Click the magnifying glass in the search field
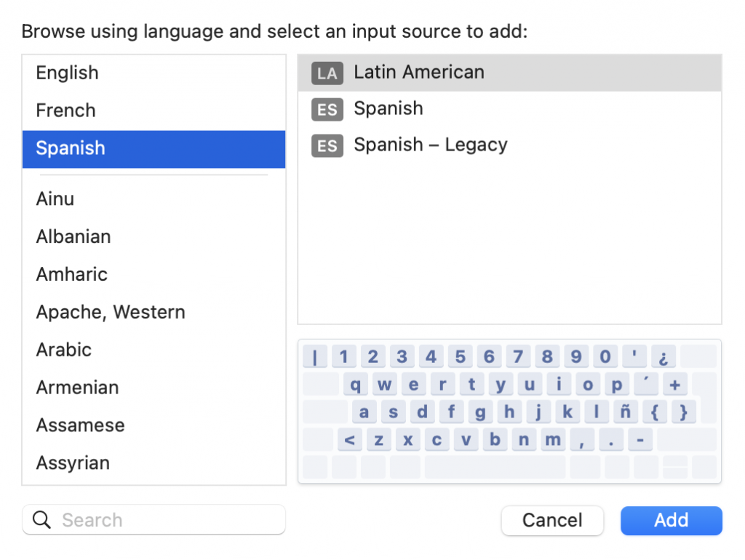 pyautogui.click(x=41, y=519)
